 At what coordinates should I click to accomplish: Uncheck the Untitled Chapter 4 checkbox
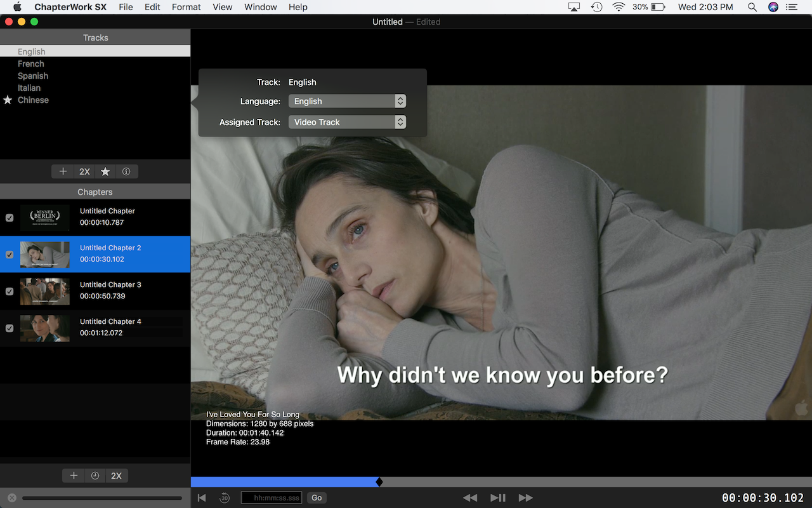pos(10,328)
